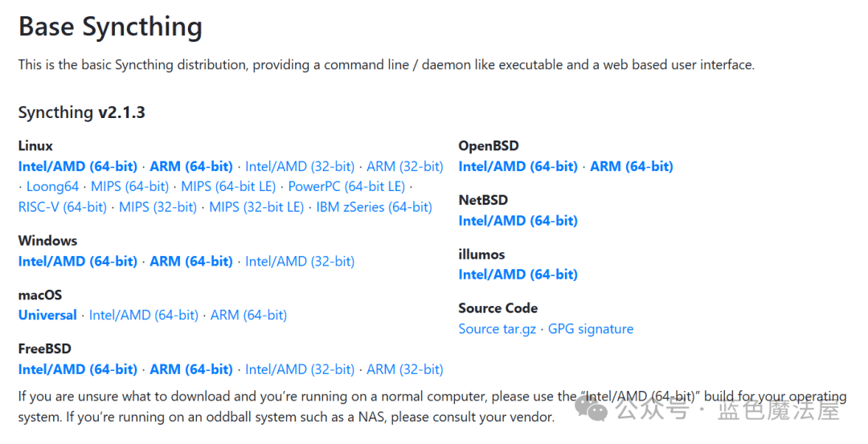This screenshot has height=444, width=868.
Task: Download Linux Intel/AMD (64-bit) build
Action: tap(77, 166)
